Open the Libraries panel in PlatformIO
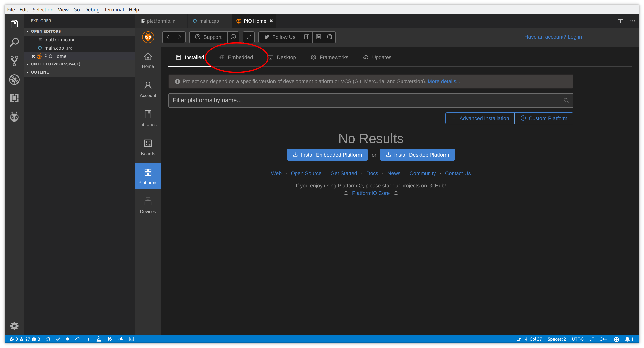Image resolution: width=644 pixels, height=348 pixels. 148,118
